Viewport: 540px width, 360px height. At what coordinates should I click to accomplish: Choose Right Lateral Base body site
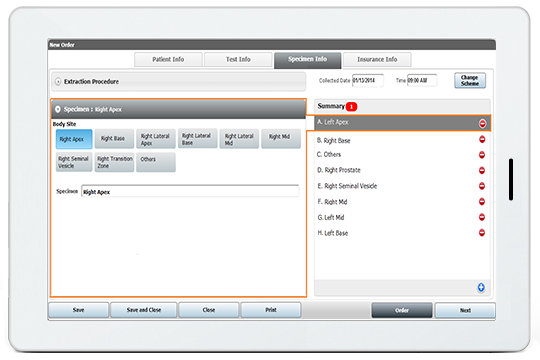(x=197, y=139)
